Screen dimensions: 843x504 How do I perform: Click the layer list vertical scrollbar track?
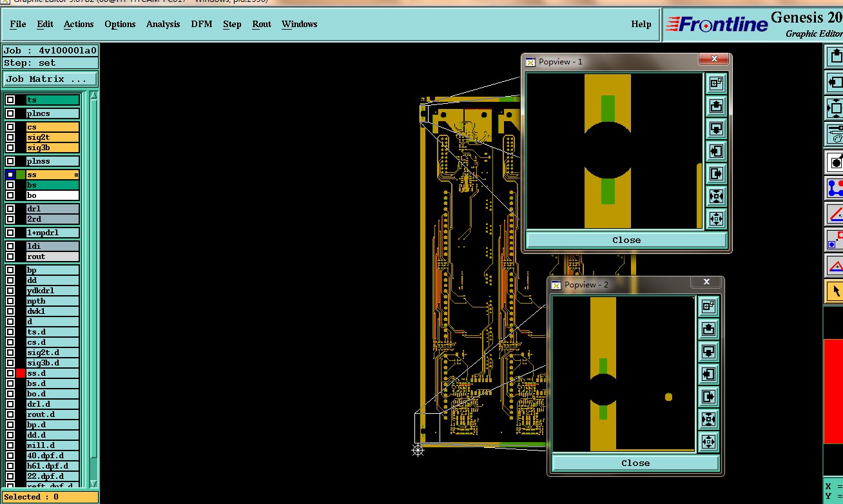pos(93,290)
